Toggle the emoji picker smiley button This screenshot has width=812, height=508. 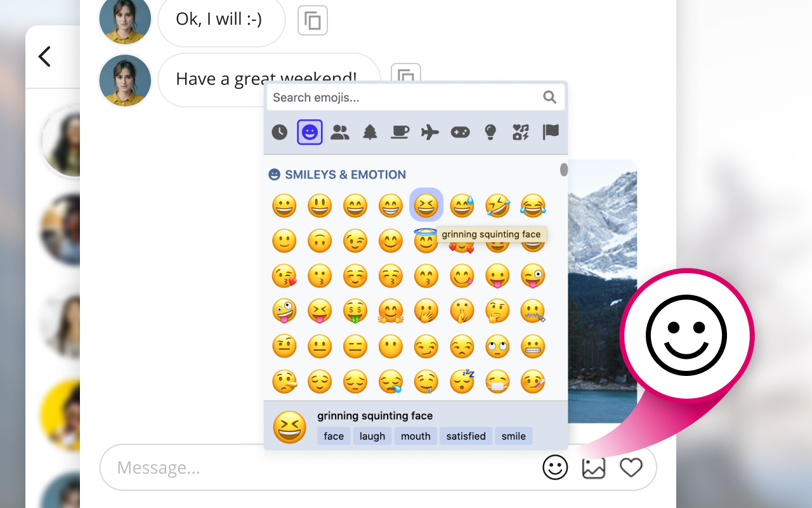[x=555, y=468]
